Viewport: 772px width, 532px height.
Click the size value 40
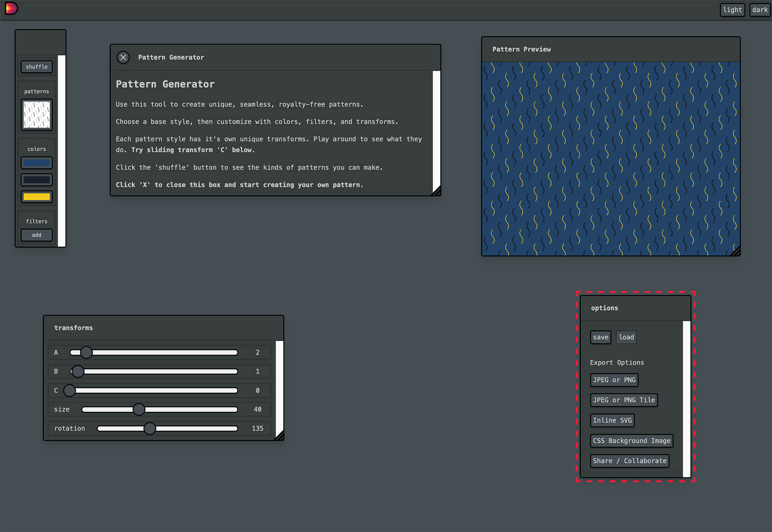[257, 410]
